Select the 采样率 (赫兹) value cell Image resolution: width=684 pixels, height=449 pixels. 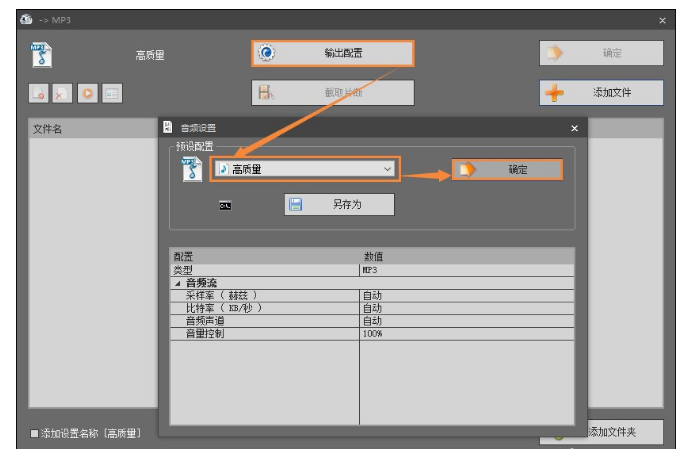(x=466, y=296)
